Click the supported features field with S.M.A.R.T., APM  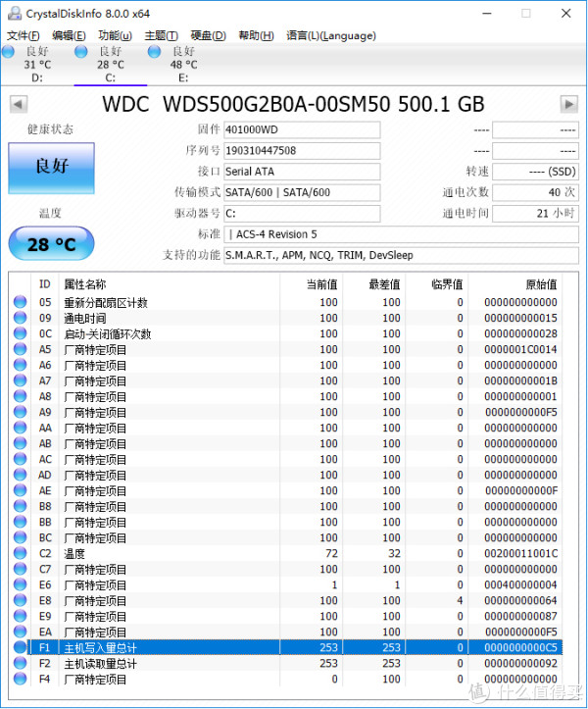(402, 255)
